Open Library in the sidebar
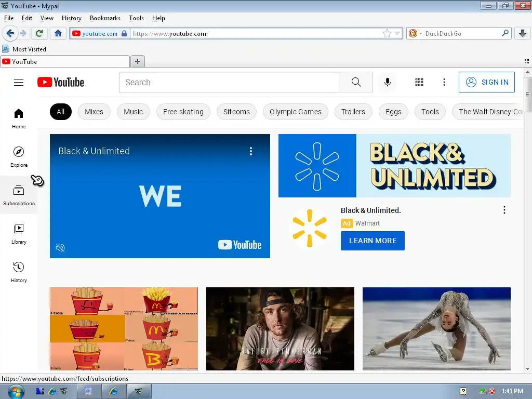This screenshot has width=532, height=399. (19, 234)
